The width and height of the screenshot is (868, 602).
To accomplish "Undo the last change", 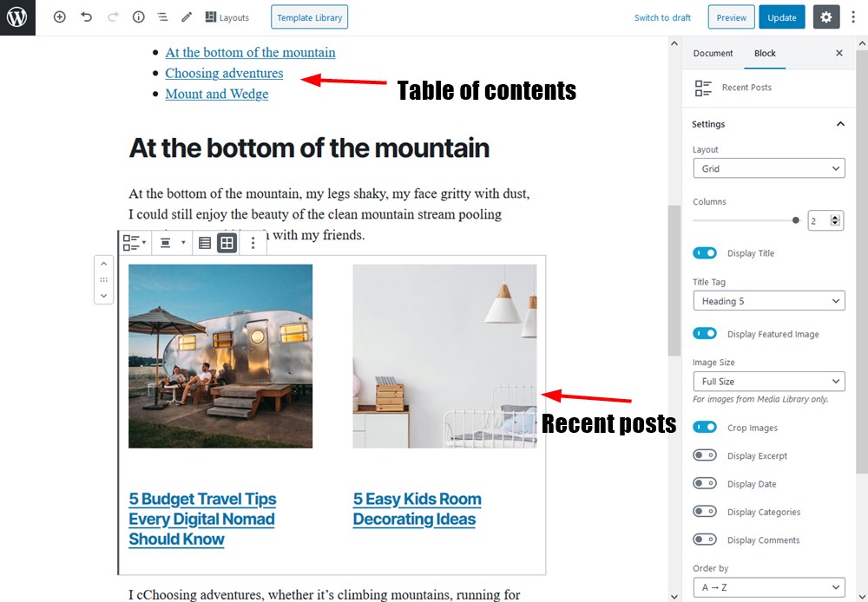I will 86,17.
